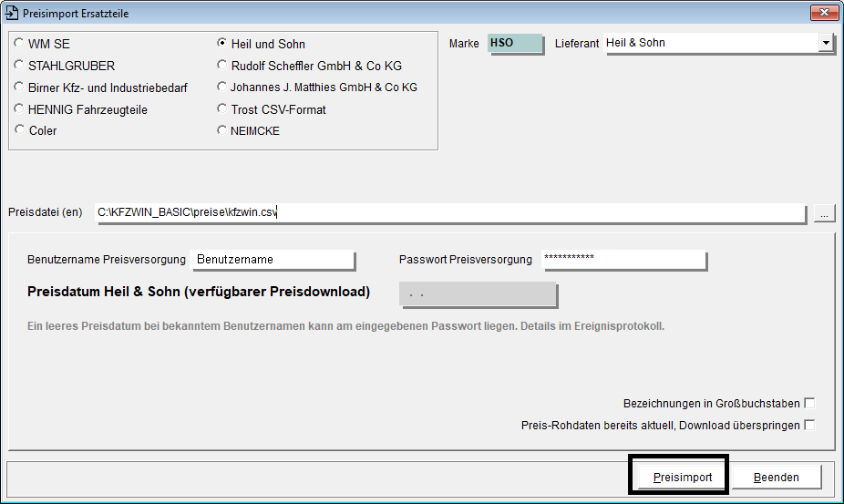Pick HENNIG Fahrzeugteile radio button

[x=19, y=108]
